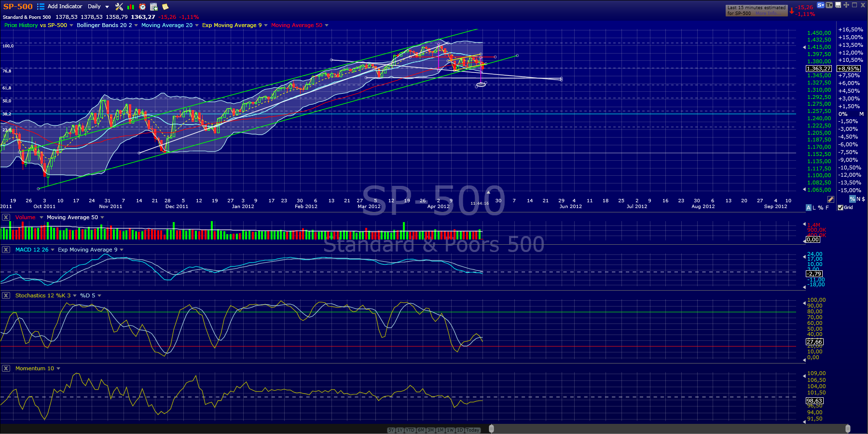
Task: Select the 6M time range
Action: click(421, 430)
